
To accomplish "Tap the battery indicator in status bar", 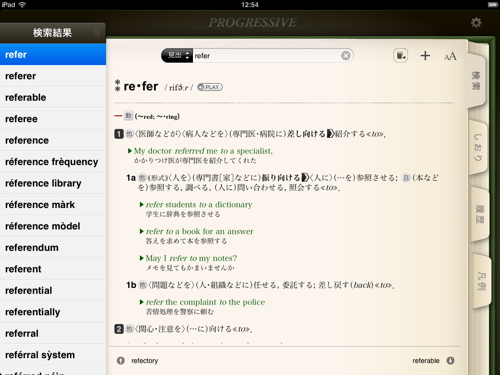I will click(493, 5).
